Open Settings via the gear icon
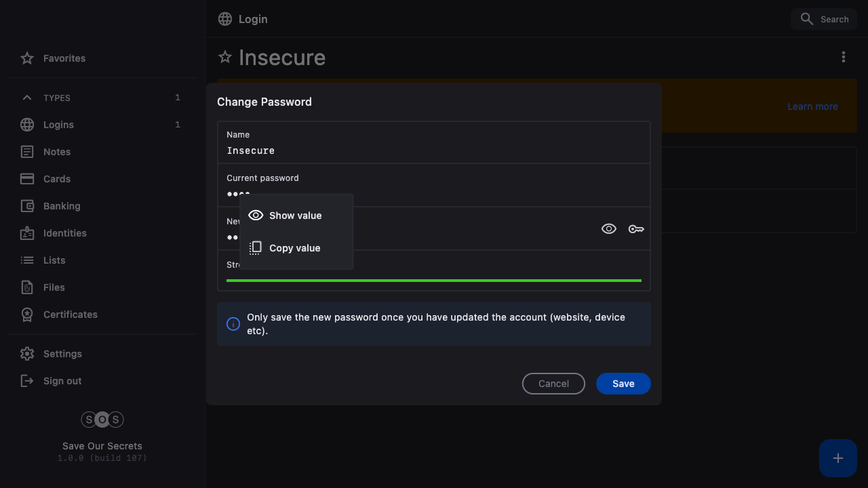Screen dimensions: 868x488 pos(27,354)
